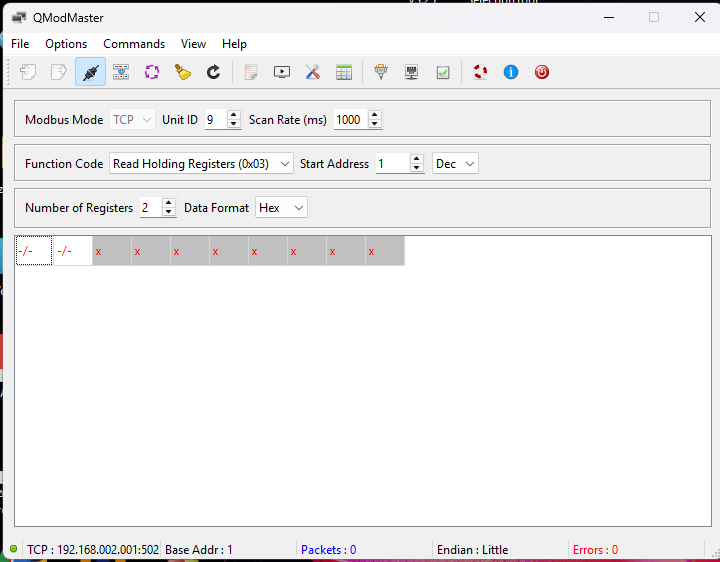Expand the Function Code dropdown
Viewport: 720px width, 562px height.
point(201,164)
